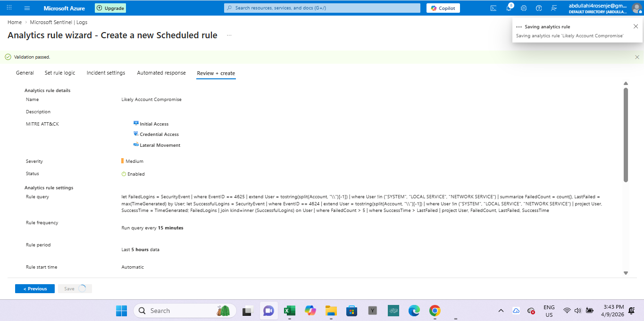Click the Save button
The width and height of the screenshot is (644, 321).
tap(75, 288)
